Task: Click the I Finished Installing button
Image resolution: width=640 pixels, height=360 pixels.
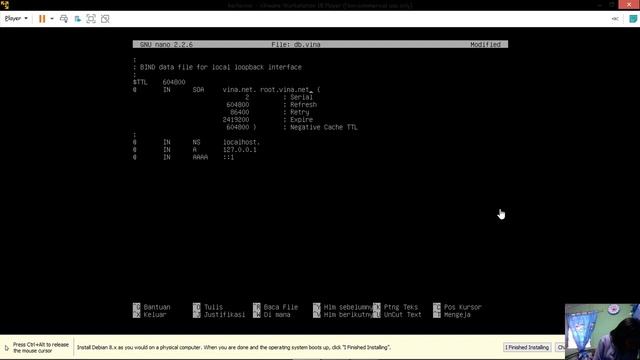Action: pos(527,347)
